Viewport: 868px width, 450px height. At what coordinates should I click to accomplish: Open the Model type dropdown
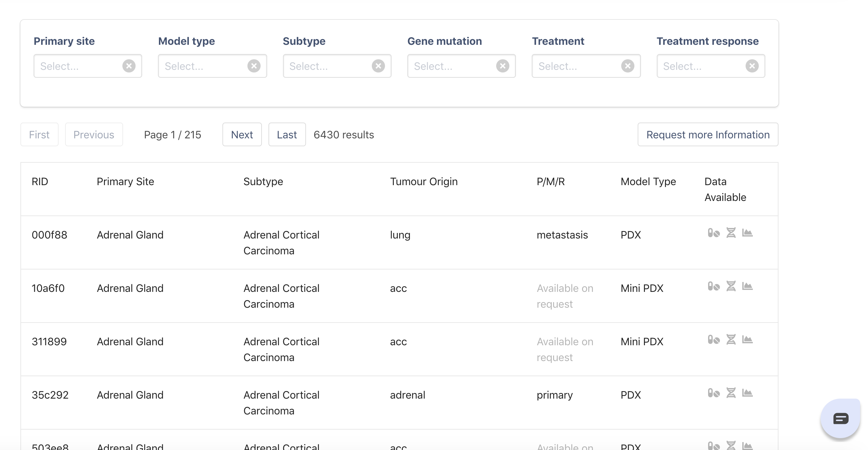202,66
